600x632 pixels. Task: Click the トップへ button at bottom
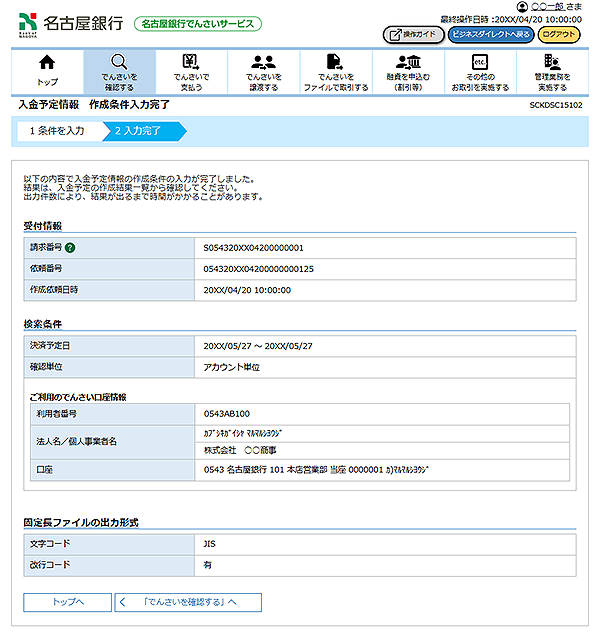click(67, 602)
